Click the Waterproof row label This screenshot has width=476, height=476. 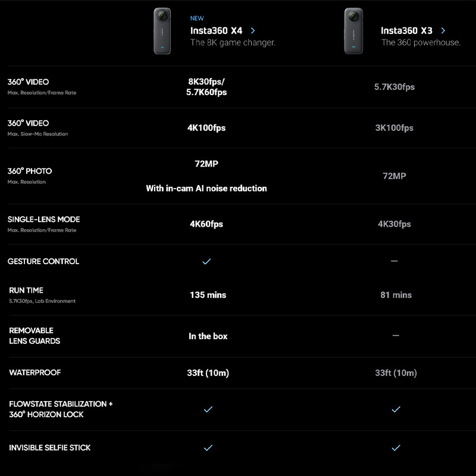[x=35, y=372]
